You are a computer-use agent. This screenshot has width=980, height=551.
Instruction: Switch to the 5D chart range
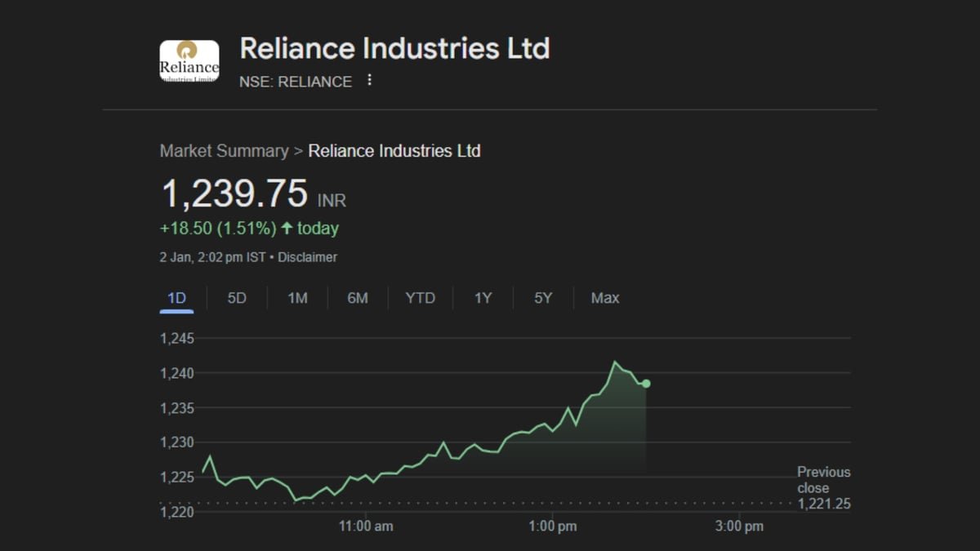pyautogui.click(x=237, y=298)
